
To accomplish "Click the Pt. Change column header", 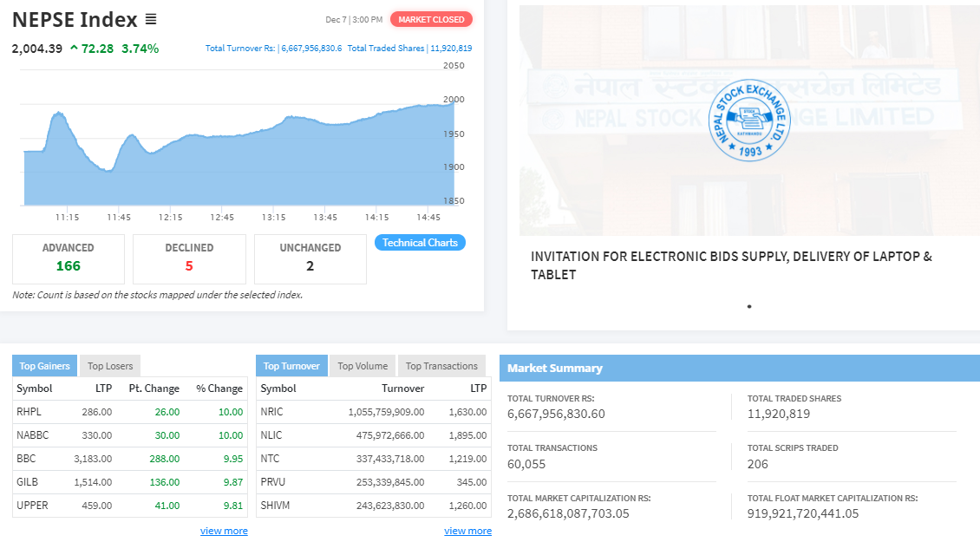I will coord(154,389).
